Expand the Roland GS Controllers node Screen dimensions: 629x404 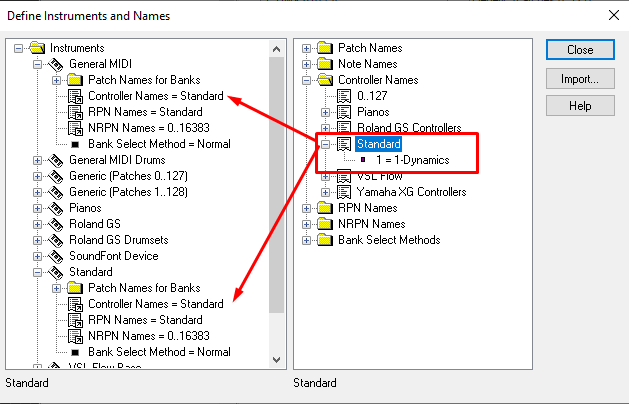coord(325,128)
